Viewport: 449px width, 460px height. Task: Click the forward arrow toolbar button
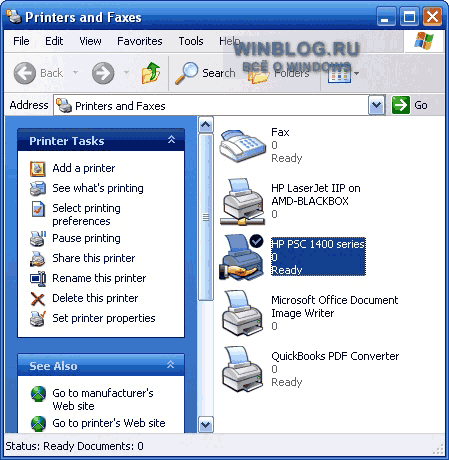103,73
